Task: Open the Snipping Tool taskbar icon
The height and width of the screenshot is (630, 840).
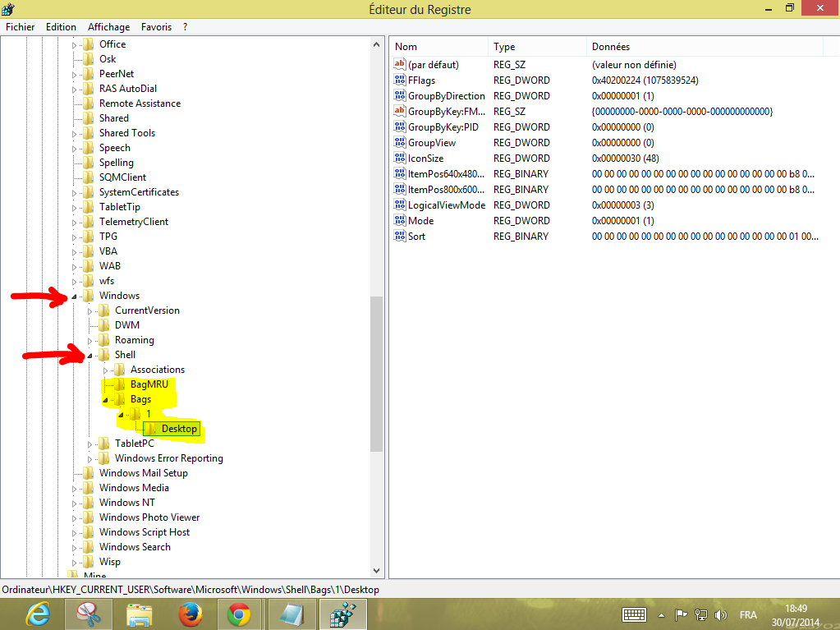Action: coord(88,614)
